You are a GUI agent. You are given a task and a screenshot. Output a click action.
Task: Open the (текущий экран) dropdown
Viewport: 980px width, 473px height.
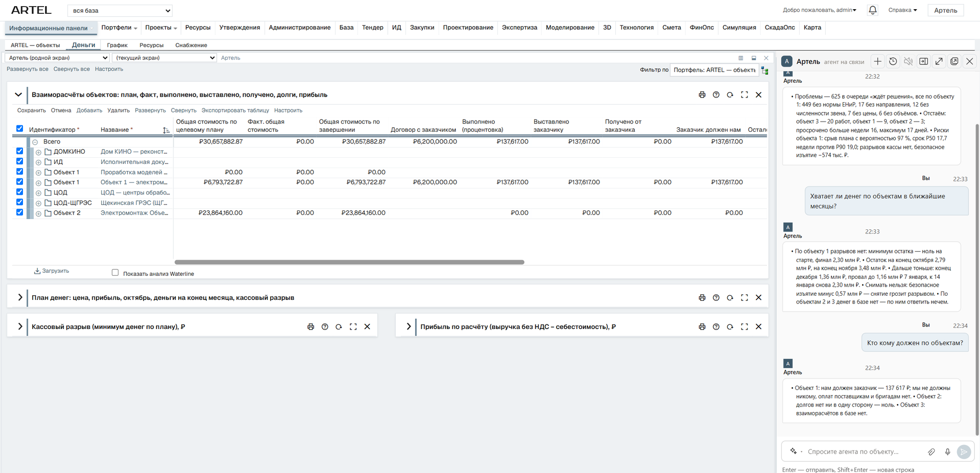click(164, 58)
